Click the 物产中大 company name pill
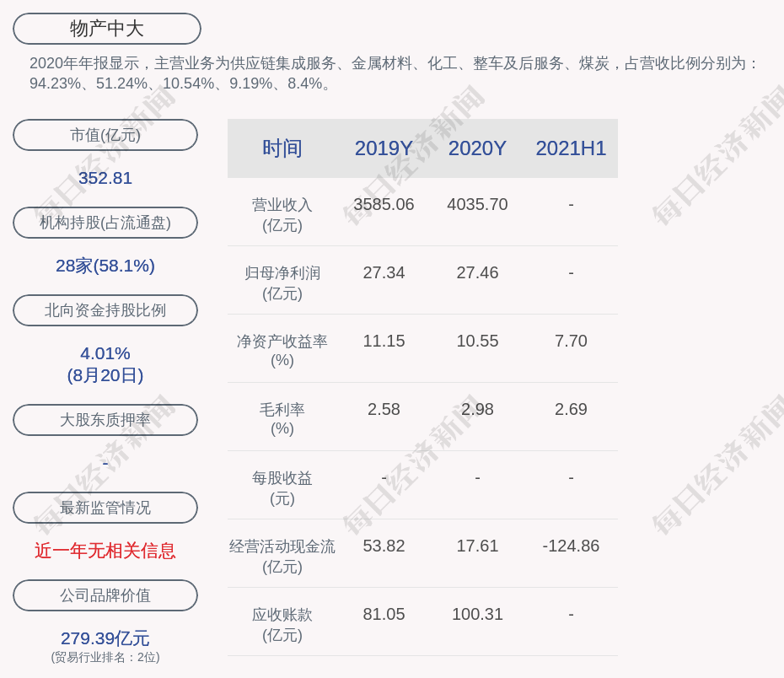Viewport: 784px width, 678px height. [107, 29]
